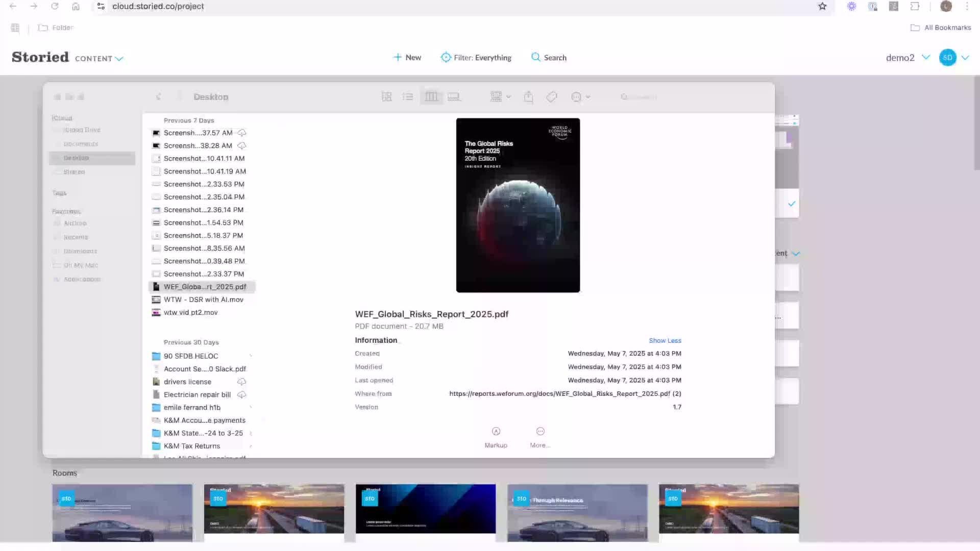Click the Edit Tags icon in toolbar
Screen dimensions: 980x551
551,97
